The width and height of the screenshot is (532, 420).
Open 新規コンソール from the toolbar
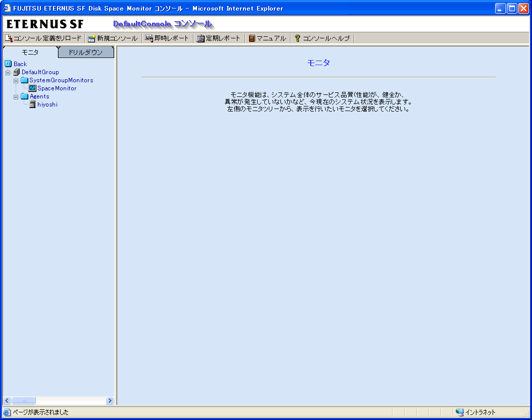coord(113,38)
